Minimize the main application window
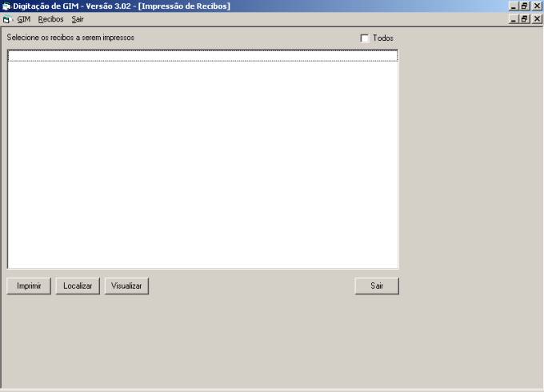This screenshot has height=392, width=544. 514,6
